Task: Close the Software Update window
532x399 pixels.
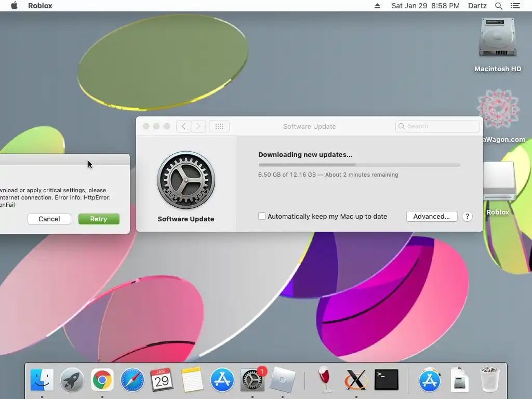Action: tap(146, 126)
